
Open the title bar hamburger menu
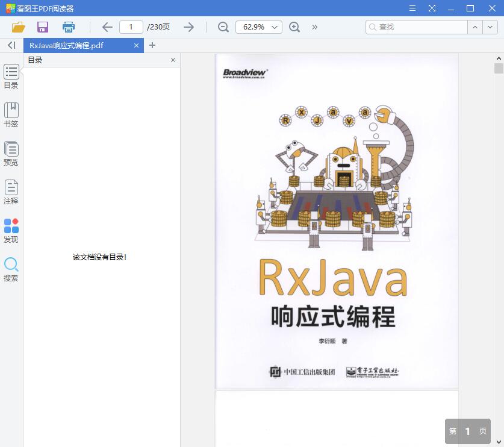(x=412, y=8)
